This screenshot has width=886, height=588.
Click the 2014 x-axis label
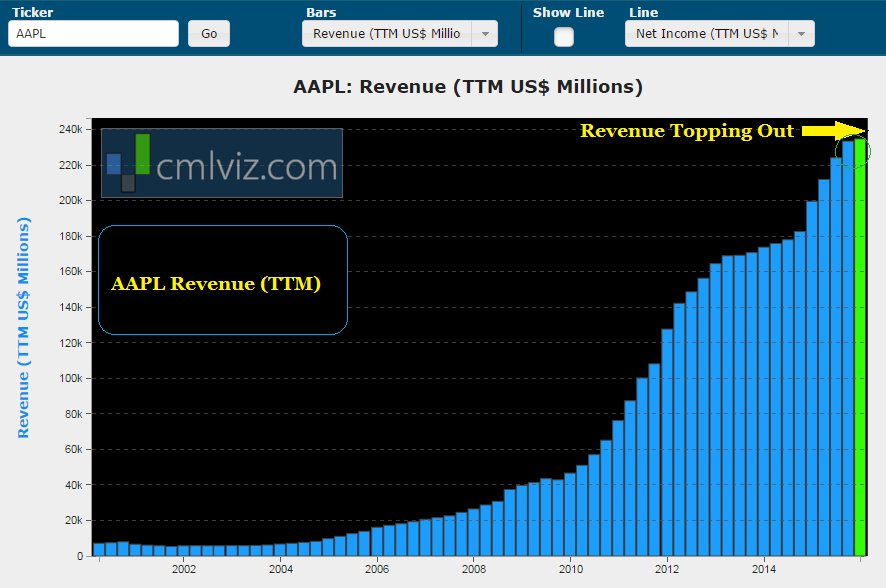tap(763, 569)
